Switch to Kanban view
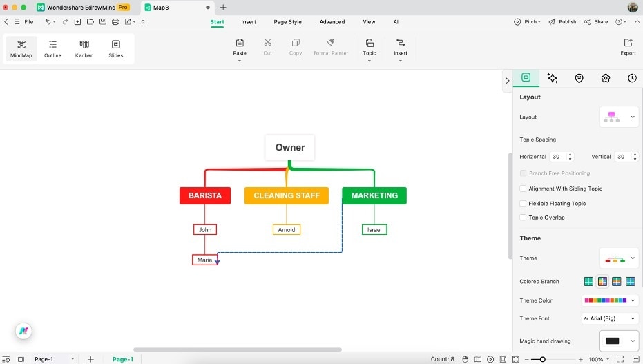The height and width of the screenshot is (364, 643). point(84,48)
